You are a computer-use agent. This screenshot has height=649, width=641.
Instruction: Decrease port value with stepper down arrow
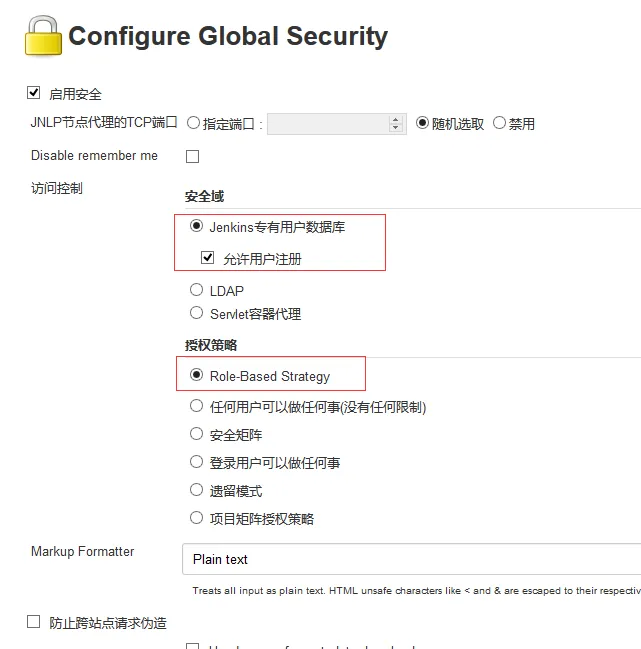click(x=396, y=127)
